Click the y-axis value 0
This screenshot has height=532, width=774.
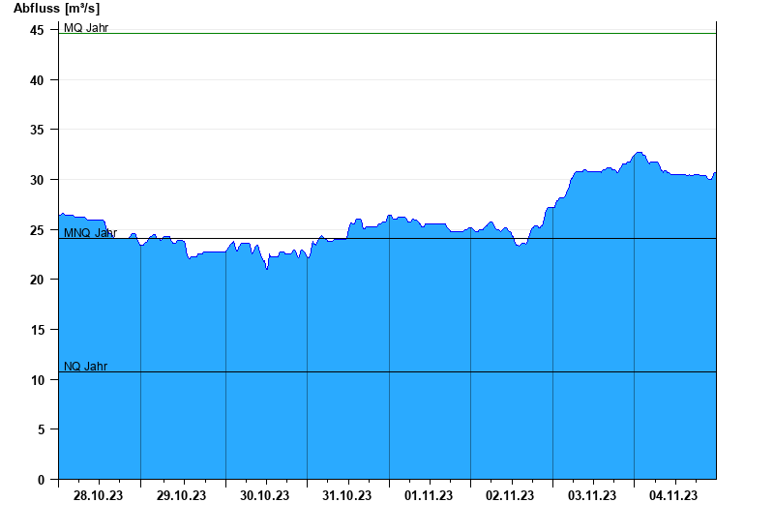(x=41, y=480)
